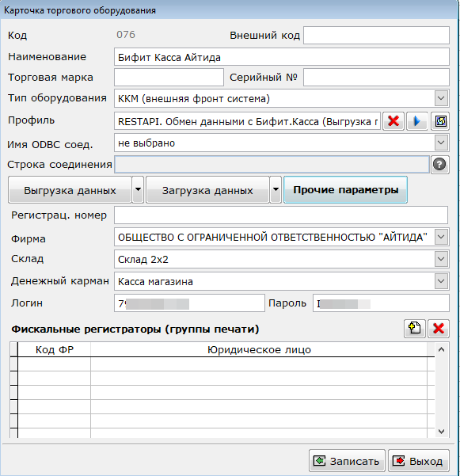Click the Записать button
This screenshot has height=476, width=460.
(347, 461)
